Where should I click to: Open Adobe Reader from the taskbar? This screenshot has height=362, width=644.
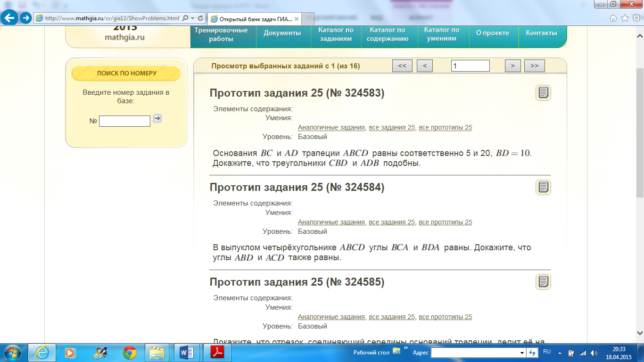[x=217, y=352]
